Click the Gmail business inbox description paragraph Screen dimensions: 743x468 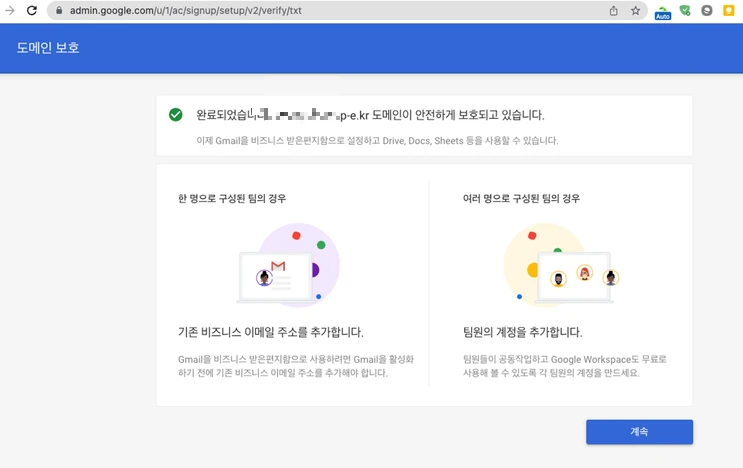pyautogui.click(x=296, y=366)
